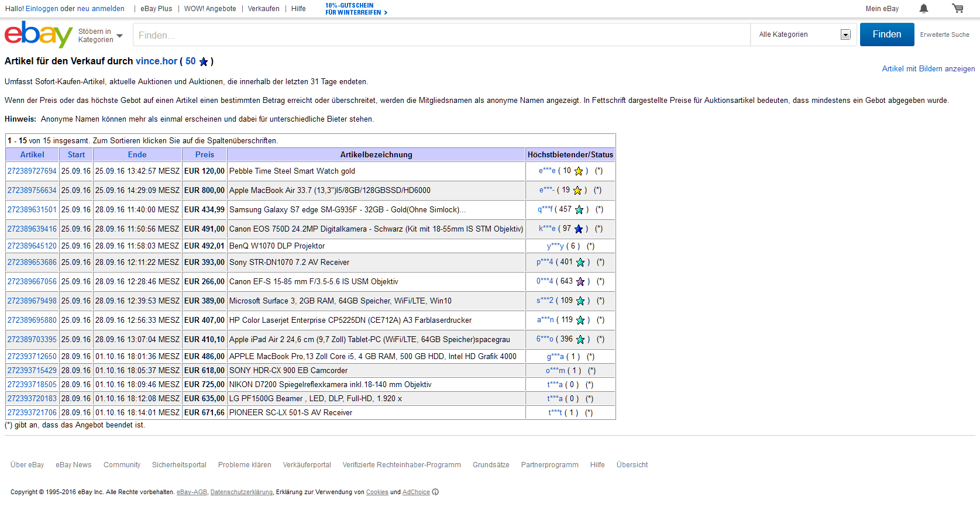Click the turquoise star for bidder a***n (119)
The width and height of the screenshot is (980, 531).
(x=580, y=320)
